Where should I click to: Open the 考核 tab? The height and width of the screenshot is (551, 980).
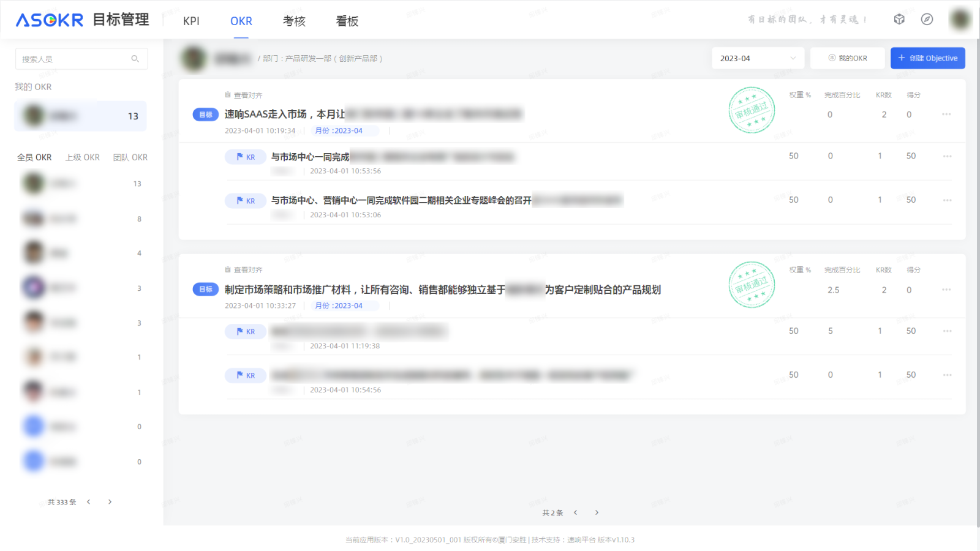(x=294, y=21)
